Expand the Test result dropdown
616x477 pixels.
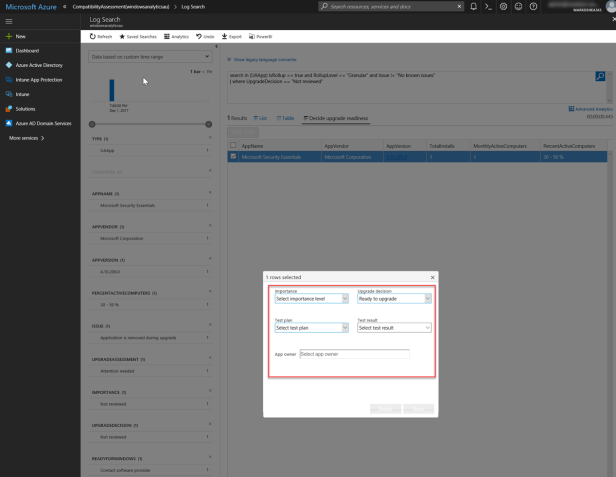[394, 327]
